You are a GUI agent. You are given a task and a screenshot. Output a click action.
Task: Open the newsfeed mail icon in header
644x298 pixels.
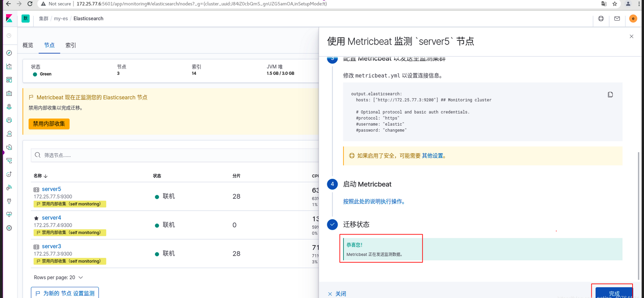[x=617, y=19]
